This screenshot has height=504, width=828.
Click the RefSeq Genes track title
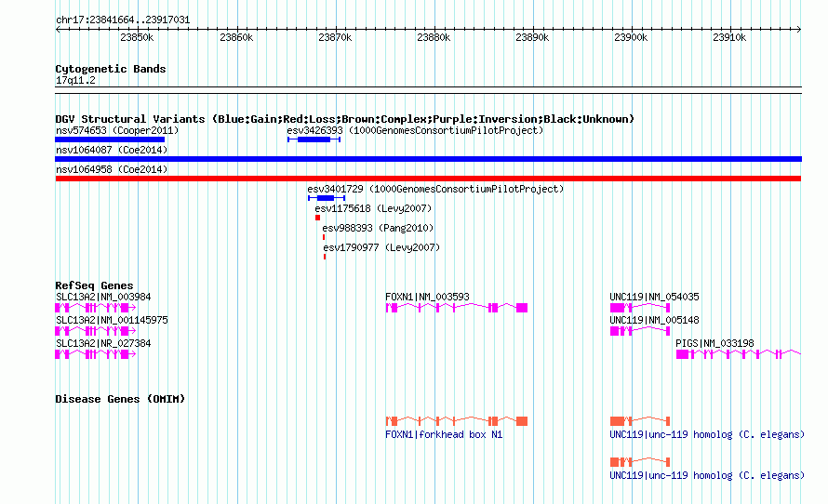click(x=94, y=285)
